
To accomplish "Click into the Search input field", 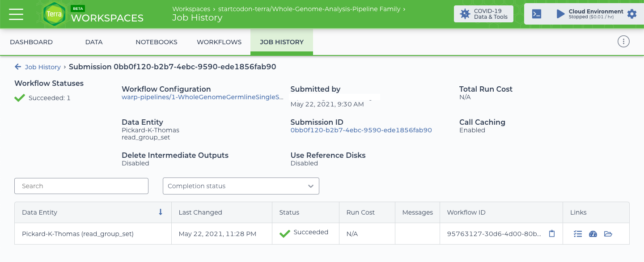I will [x=81, y=186].
